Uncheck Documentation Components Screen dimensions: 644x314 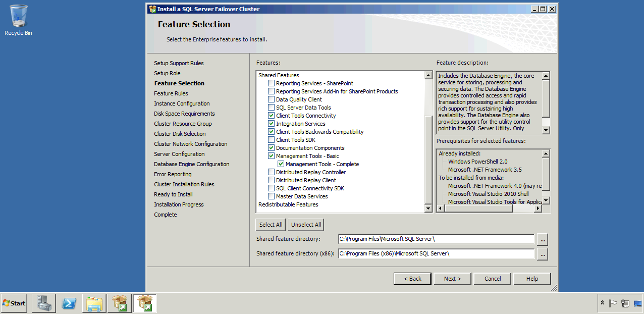pos(272,148)
